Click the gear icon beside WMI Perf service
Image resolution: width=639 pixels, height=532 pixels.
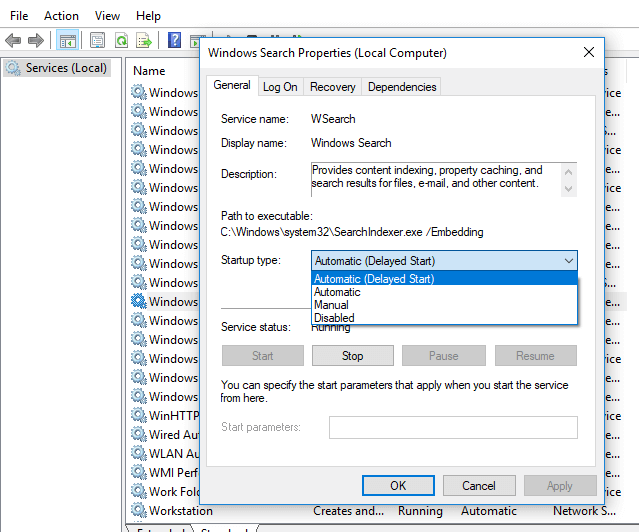tap(139, 472)
